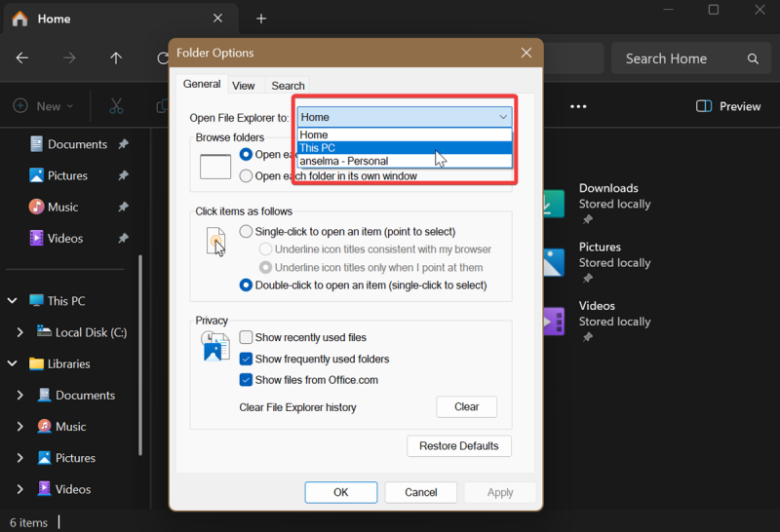Click Clear to erase Explorer history
780x532 pixels.
pyautogui.click(x=466, y=406)
